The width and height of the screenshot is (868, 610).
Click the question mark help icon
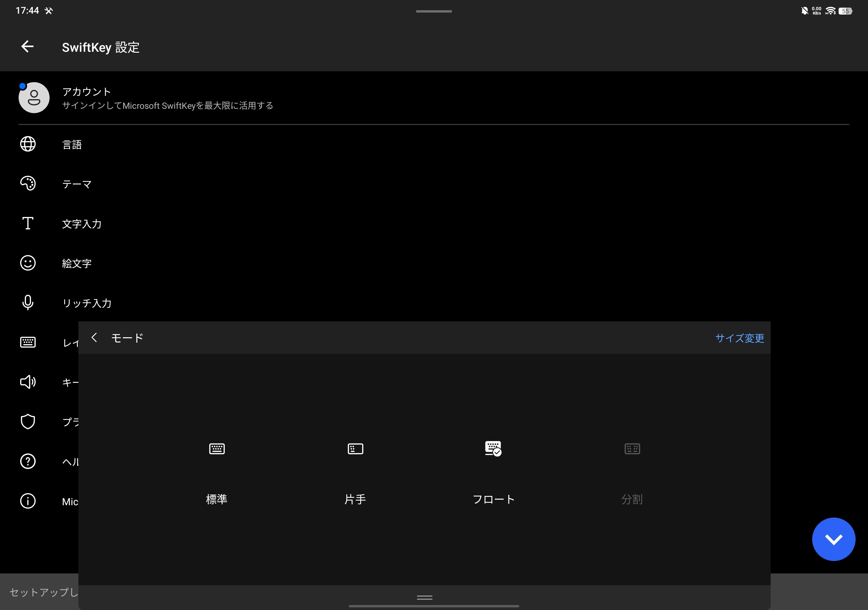[28, 462]
